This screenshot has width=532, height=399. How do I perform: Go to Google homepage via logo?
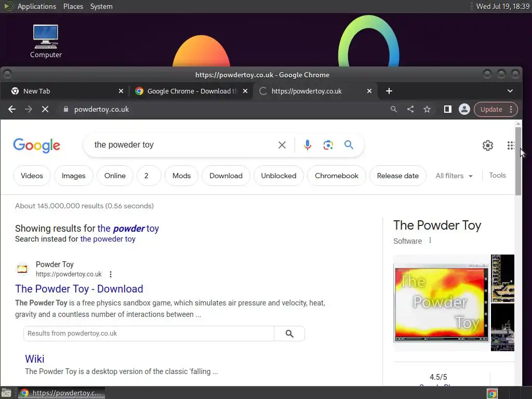(x=37, y=145)
